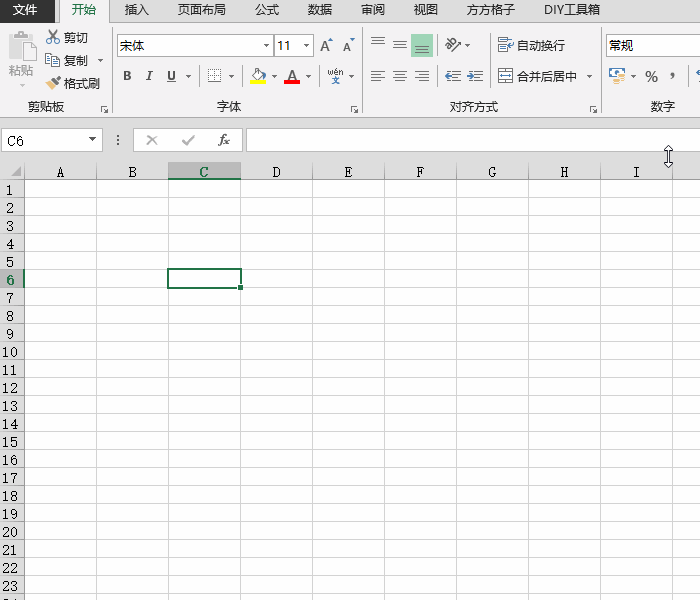Image resolution: width=700 pixels, height=600 pixels.
Task: Apply comma style number format
Action: coord(672,76)
